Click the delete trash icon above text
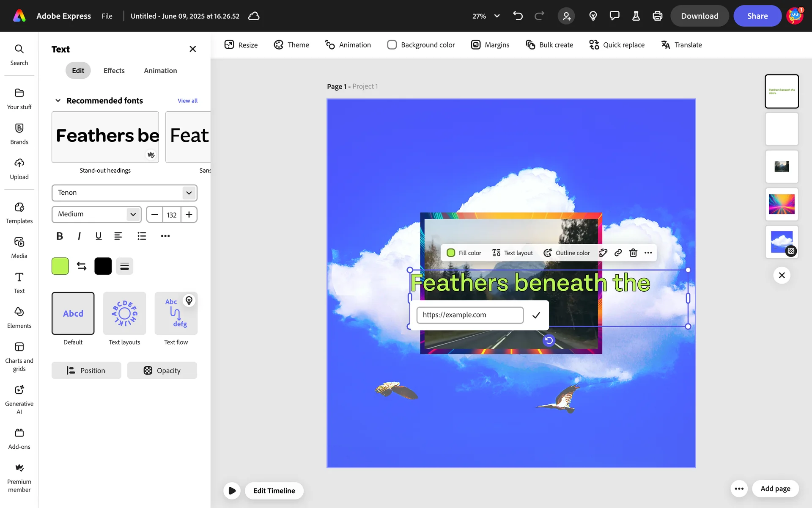 (633, 253)
